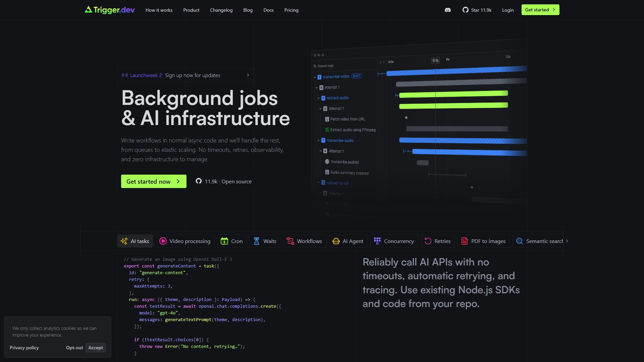Click the GitHub Star 11.9k icon
This screenshot has height=362, width=644.
(x=465, y=10)
